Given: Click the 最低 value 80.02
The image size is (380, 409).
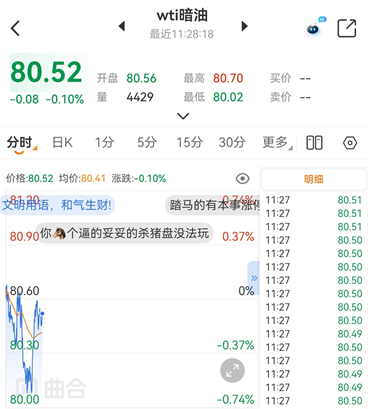Looking at the screenshot, I should [228, 97].
